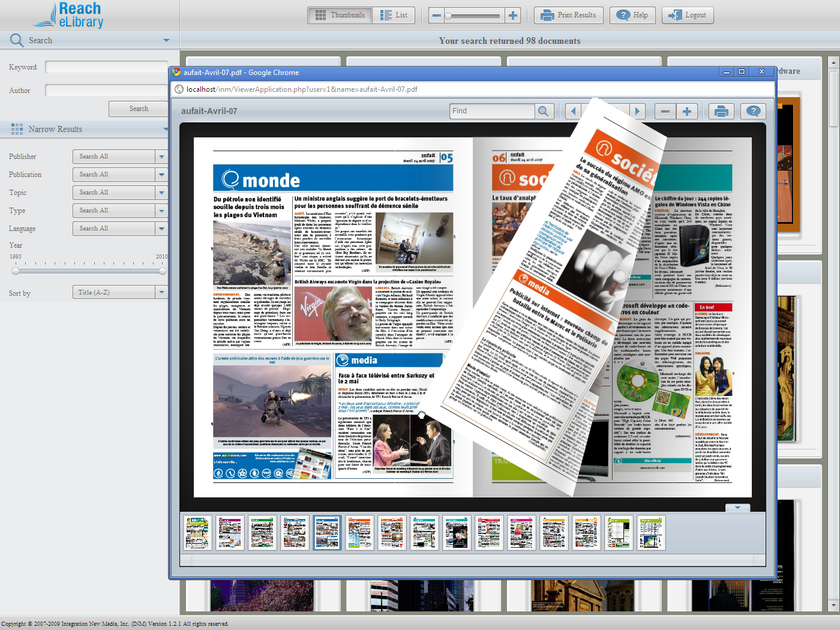The image size is (840, 630).
Task: Go to the previous page in the viewer
Action: coord(574,111)
